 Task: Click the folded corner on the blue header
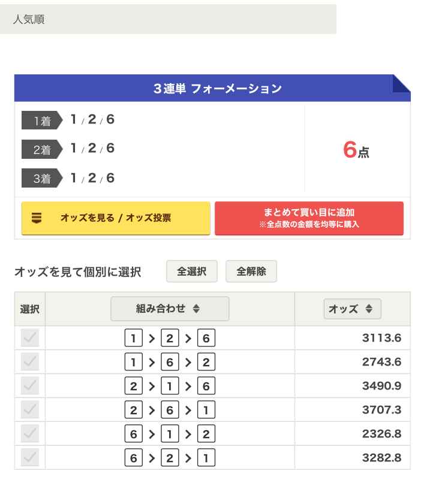[x=402, y=83]
